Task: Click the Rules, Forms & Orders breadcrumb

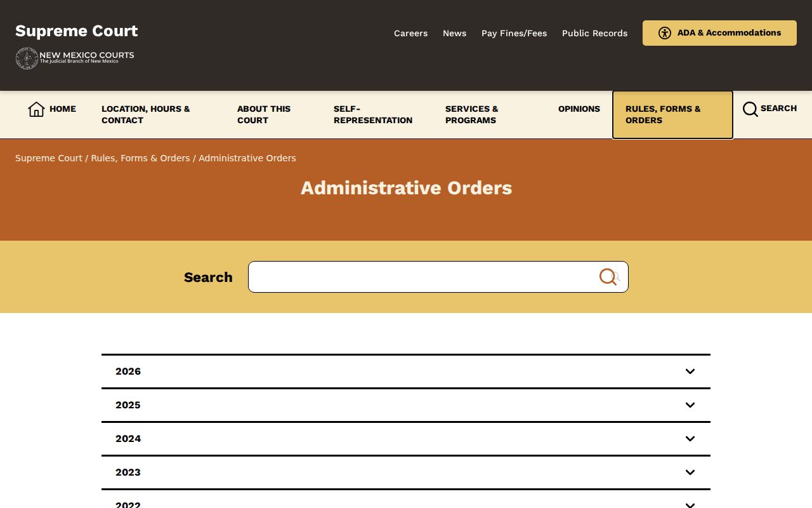Action: tap(140, 158)
